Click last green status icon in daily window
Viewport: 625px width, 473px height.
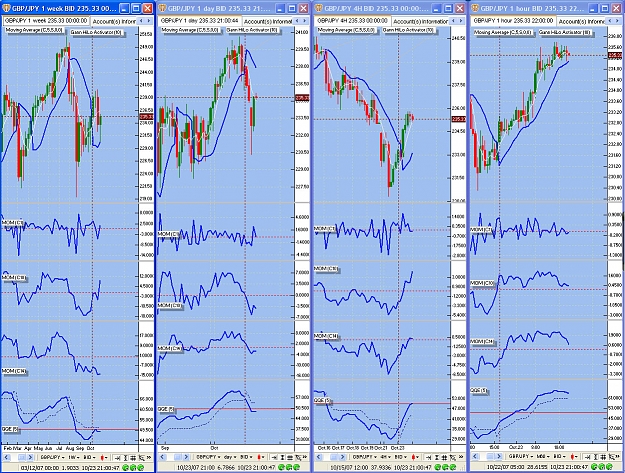point(296,467)
